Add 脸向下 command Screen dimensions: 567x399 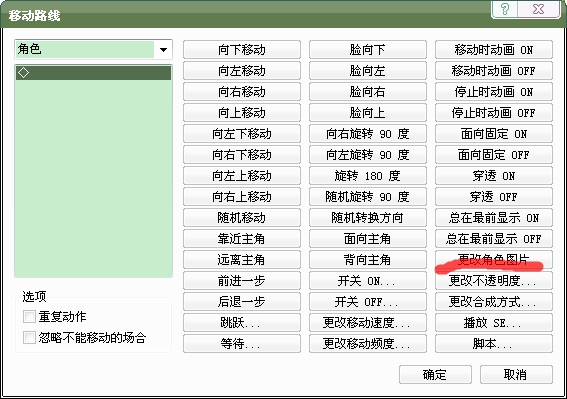pos(368,50)
